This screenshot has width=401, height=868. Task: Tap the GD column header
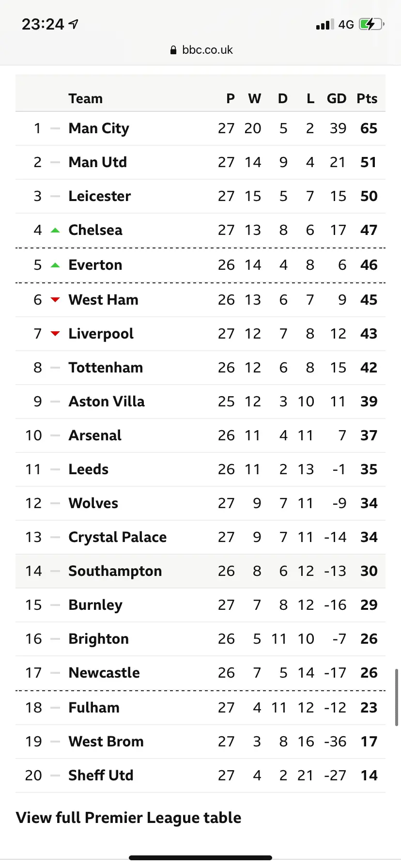tap(337, 99)
